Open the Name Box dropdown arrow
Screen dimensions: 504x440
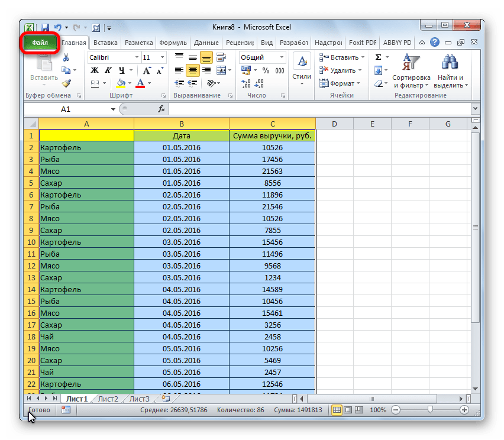pyautogui.click(x=113, y=109)
